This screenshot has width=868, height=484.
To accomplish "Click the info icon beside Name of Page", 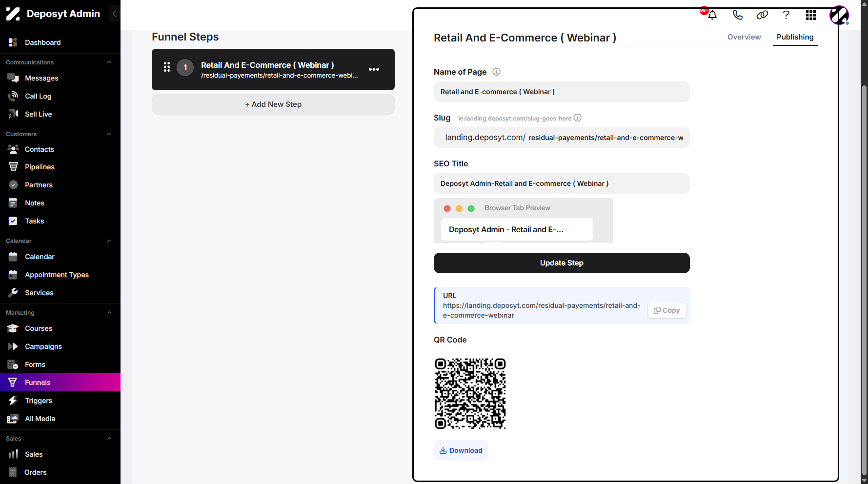I will 496,72.
